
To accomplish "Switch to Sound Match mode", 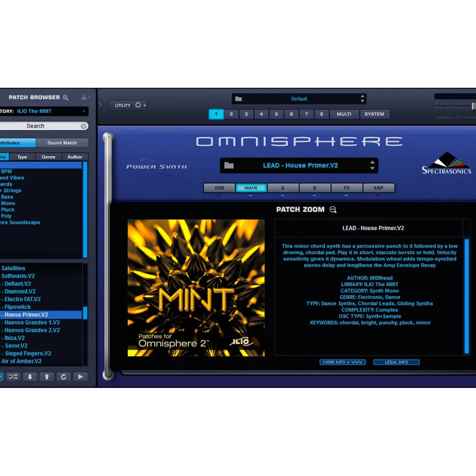I will (62, 143).
